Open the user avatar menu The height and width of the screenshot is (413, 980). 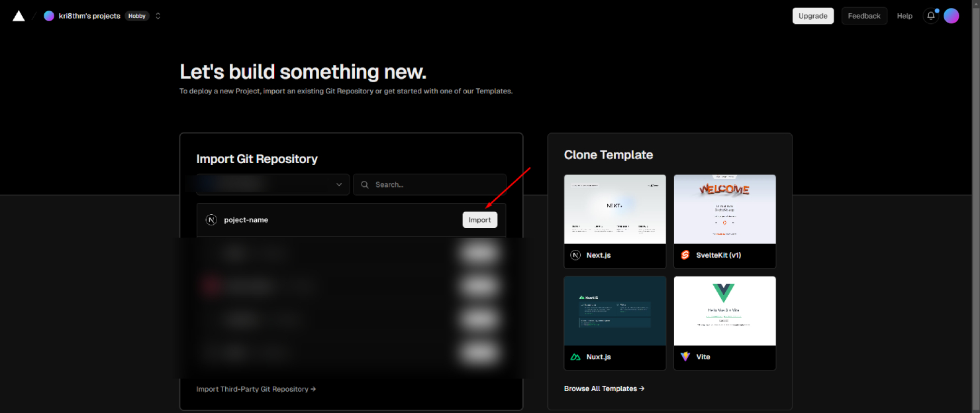click(x=951, y=16)
